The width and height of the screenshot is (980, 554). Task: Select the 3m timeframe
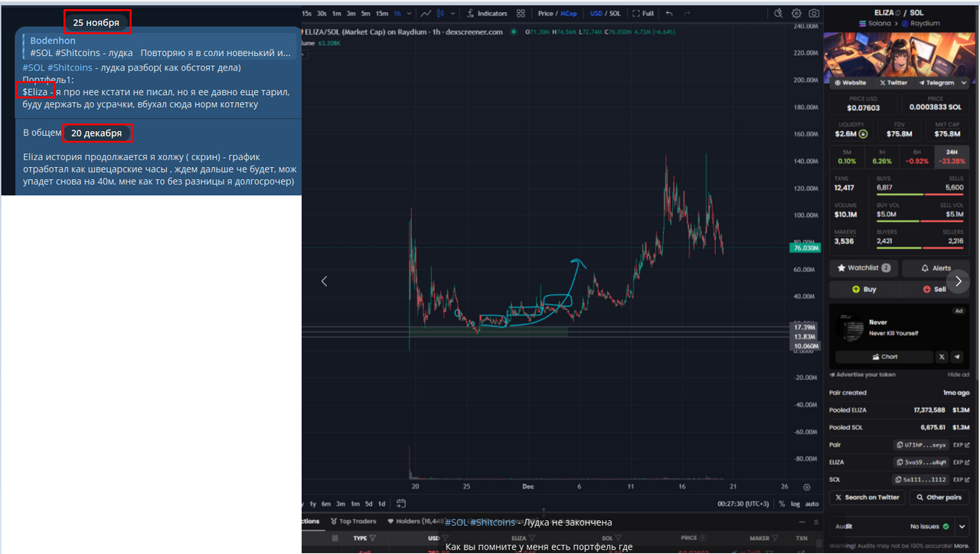coord(351,13)
